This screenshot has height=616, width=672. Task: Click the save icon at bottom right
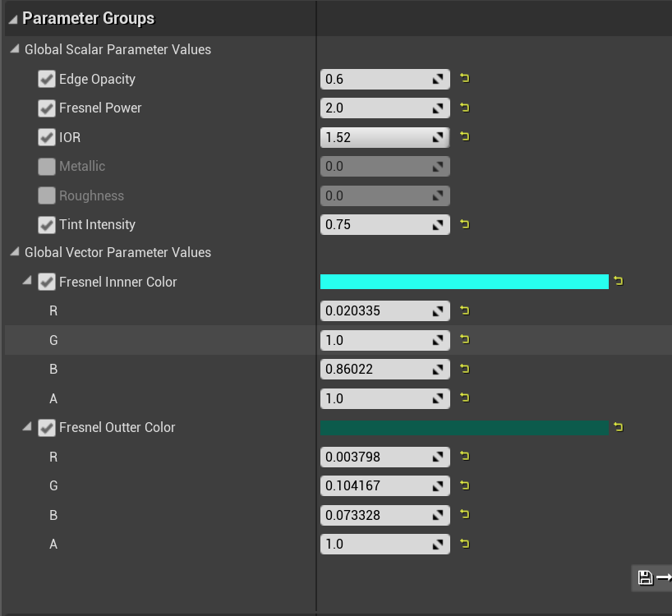click(x=645, y=577)
